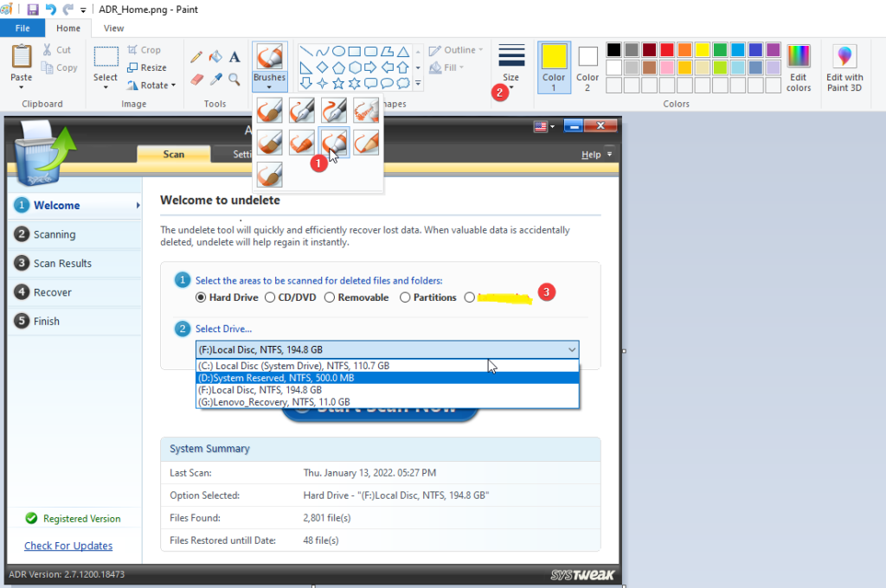Select the Magnifier tool
The width and height of the screenshot is (886, 588).
(x=234, y=80)
